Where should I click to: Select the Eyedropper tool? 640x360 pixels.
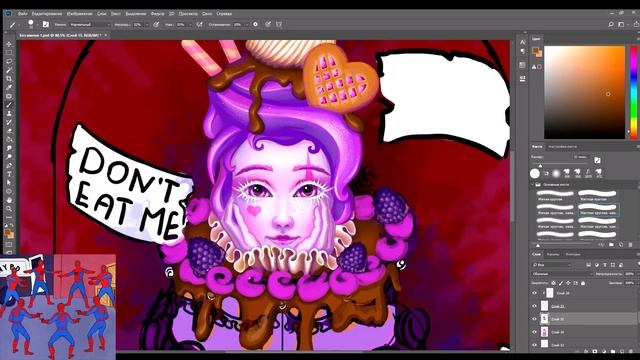coord(9,87)
